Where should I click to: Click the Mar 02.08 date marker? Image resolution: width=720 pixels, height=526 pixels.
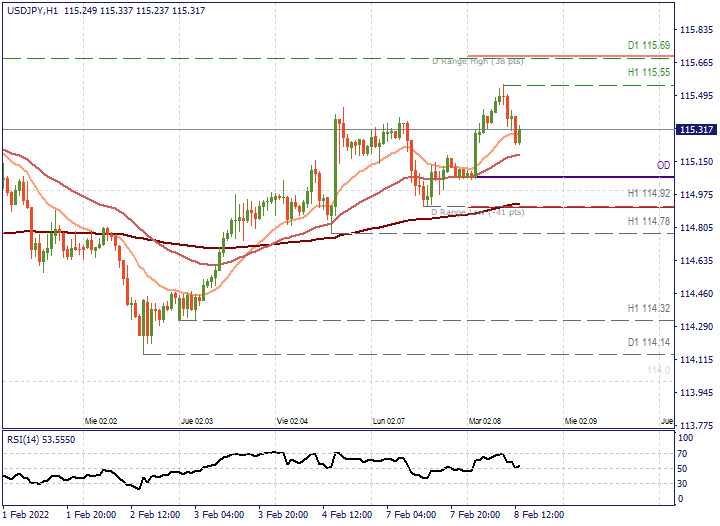tap(484, 421)
